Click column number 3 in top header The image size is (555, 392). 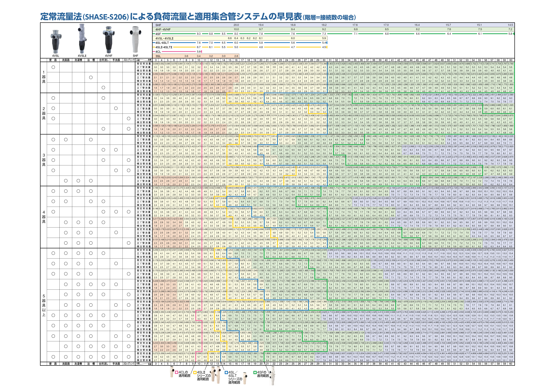156,60
